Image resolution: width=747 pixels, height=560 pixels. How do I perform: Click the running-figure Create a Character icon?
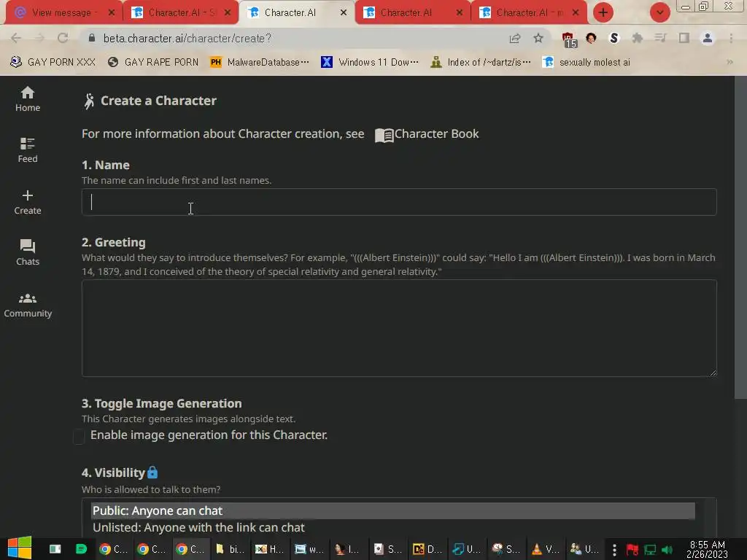click(89, 101)
